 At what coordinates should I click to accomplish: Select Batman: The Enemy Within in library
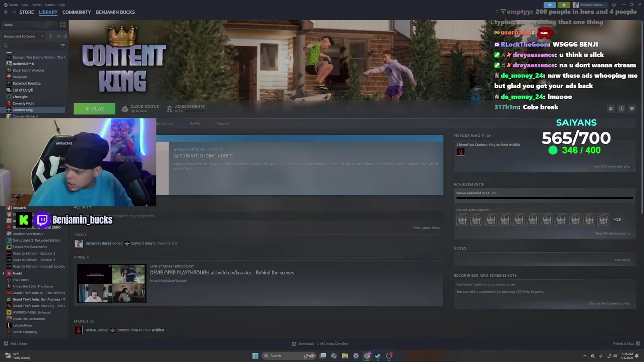pyautogui.click(x=35, y=57)
